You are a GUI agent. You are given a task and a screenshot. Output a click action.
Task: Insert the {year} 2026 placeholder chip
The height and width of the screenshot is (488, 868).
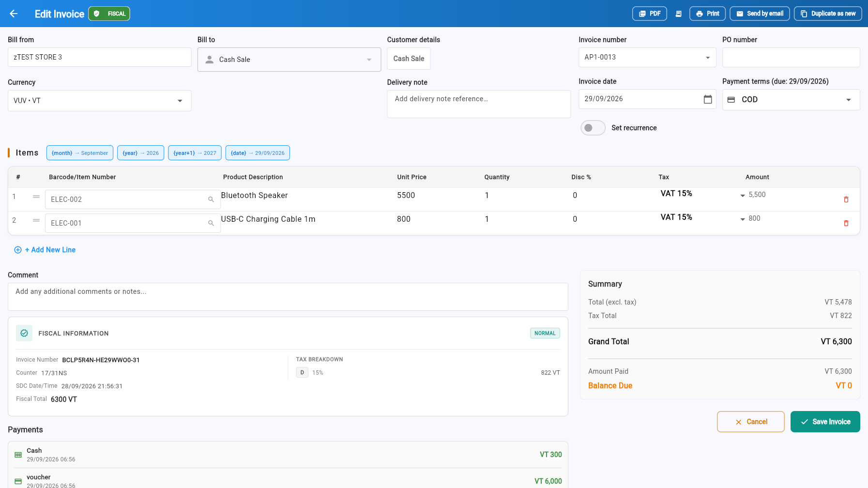141,153
